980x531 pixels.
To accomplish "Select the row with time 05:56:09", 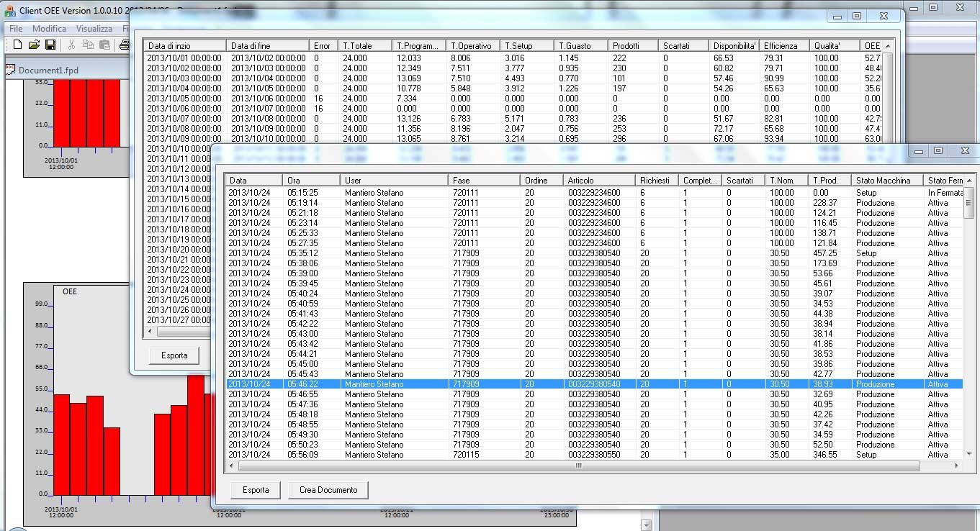I will tap(595, 455).
